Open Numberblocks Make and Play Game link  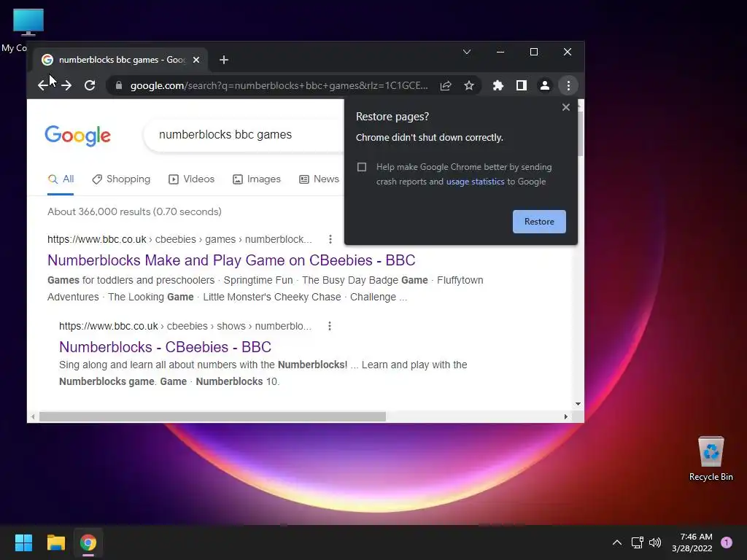[x=231, y=260]
